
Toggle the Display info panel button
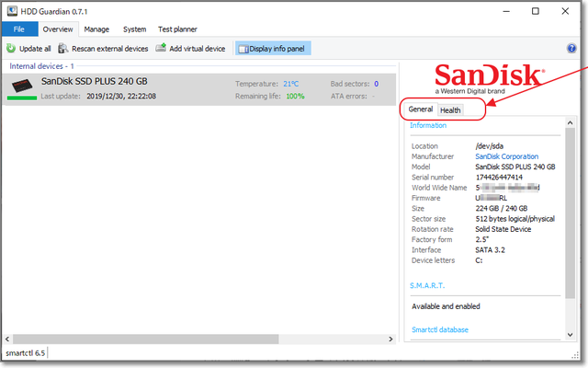[x=273, y=48]
